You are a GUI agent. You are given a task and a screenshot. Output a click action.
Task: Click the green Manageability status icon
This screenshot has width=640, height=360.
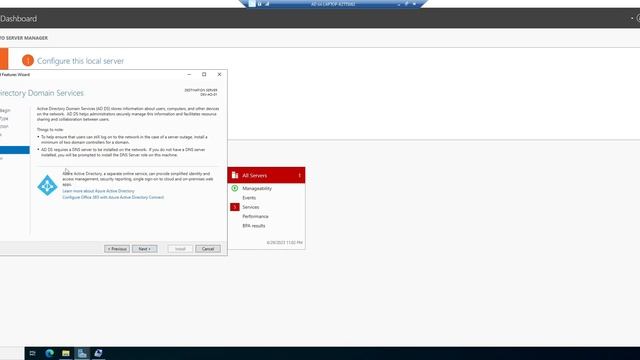235,188
